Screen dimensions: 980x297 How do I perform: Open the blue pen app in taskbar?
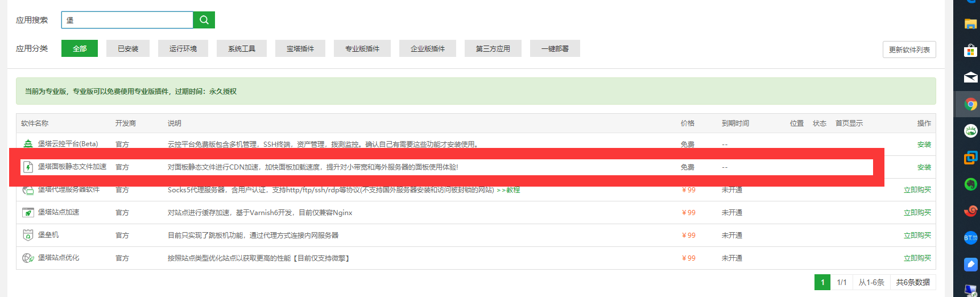(x=971, y=265)
